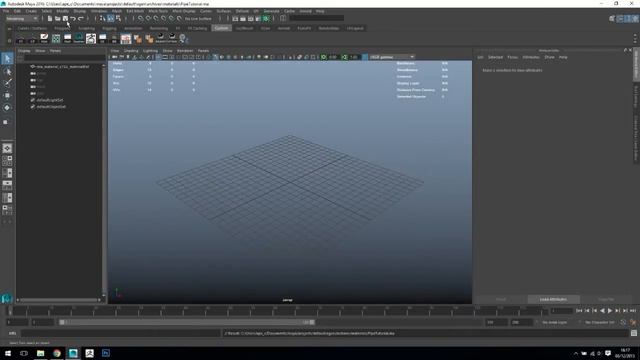Image resolution: width=640 pixels, height=360 pixels.
Task: Click the green checker shelf icon
Action: [56, 39]
